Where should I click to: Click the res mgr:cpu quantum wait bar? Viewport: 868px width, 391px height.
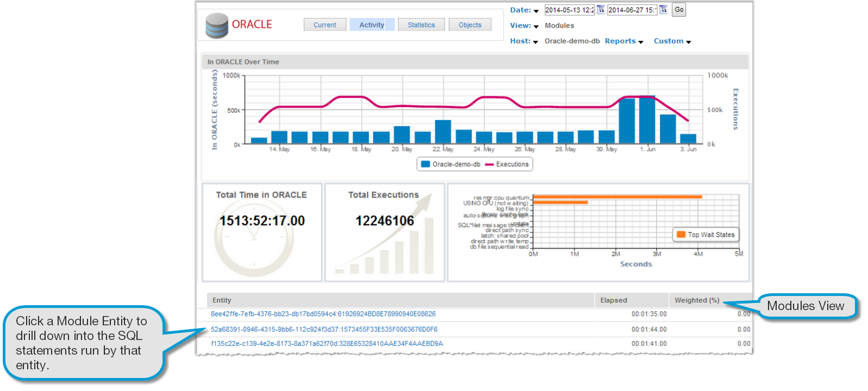(x=617, y=197)
